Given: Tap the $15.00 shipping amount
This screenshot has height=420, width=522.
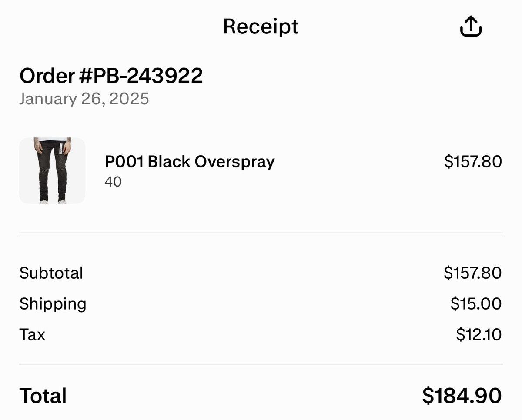Looking at the screenshot, I should 476,304.
